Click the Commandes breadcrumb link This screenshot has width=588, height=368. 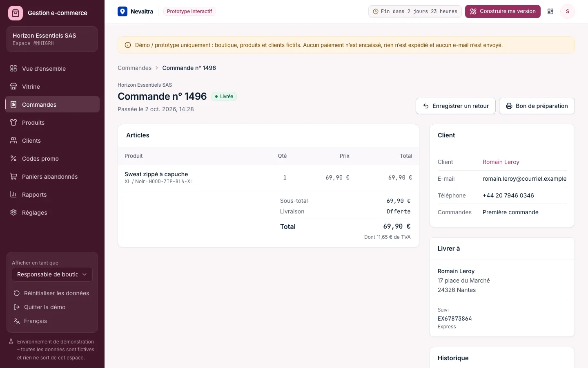pos(134,68)
